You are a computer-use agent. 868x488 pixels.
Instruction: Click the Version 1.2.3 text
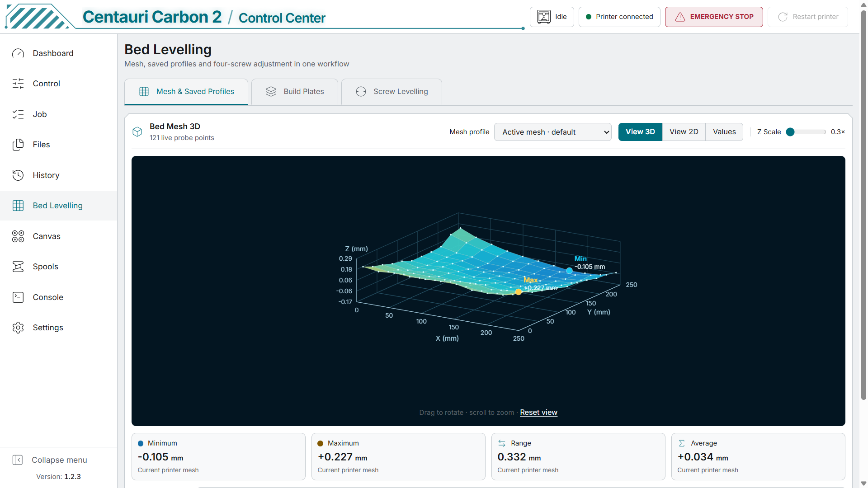pyautogui.click(x=58, y=477)
